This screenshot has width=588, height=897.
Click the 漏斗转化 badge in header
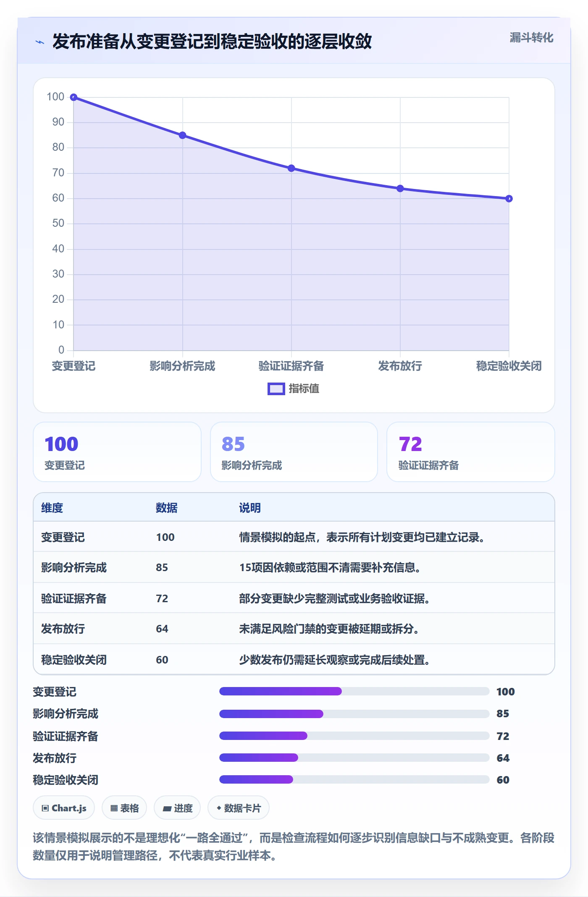(531, 38)
